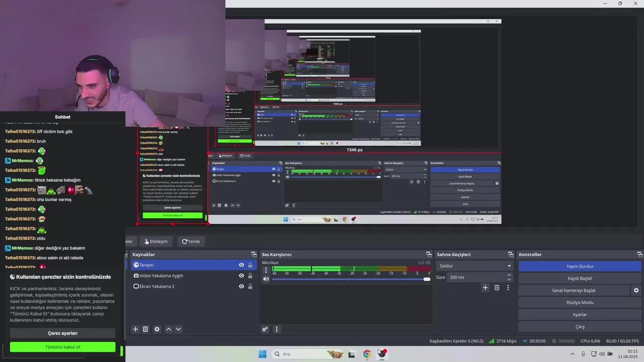Open Google Chrome from the taskbar
Viewport: 644px width, 362px height.
(367, 354)
